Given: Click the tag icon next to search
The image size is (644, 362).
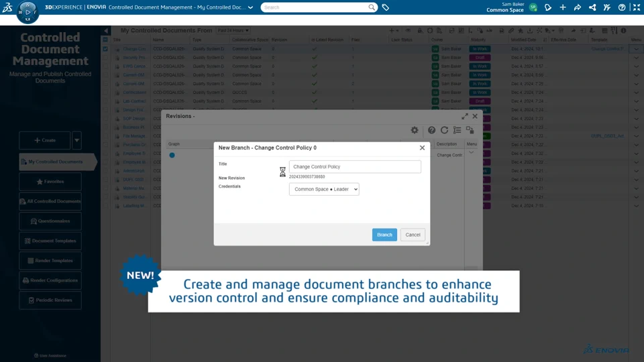Looking at the screenshot, I should pos(385,7).
